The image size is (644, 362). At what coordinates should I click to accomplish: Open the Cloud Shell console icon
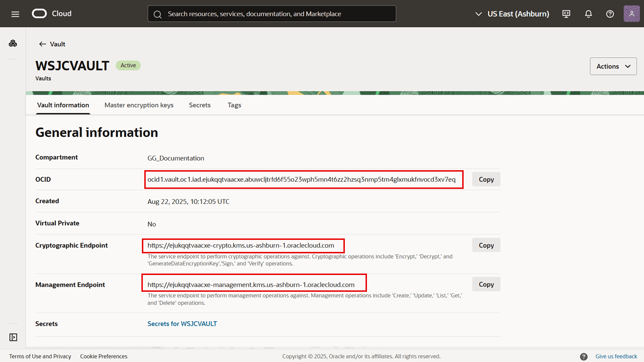tap(566, 13)
